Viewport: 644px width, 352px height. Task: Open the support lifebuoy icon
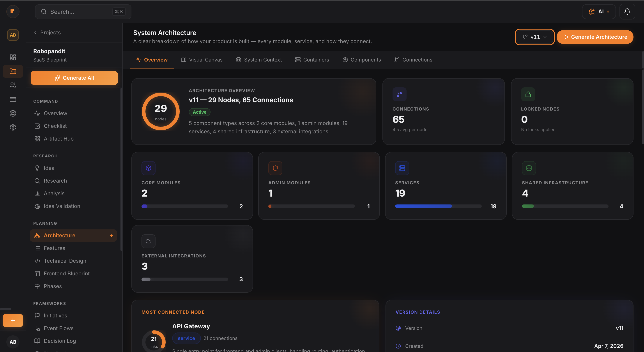pyautogui.click(x=13, y=113)
